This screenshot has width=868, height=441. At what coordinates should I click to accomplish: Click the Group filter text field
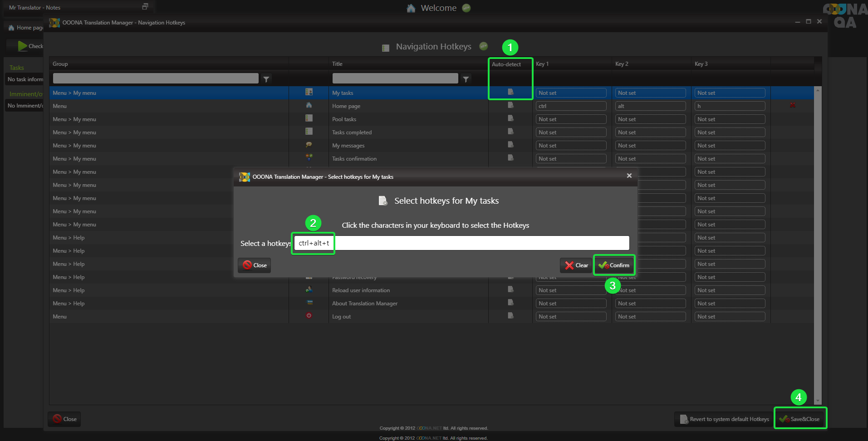point(155,78)
